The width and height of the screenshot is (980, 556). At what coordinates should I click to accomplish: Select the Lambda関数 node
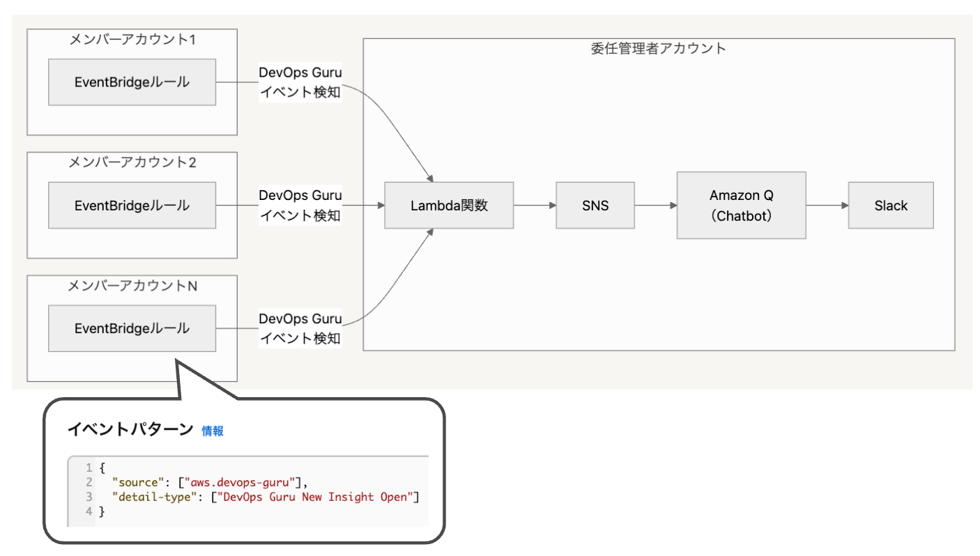[x=449, y=206]
